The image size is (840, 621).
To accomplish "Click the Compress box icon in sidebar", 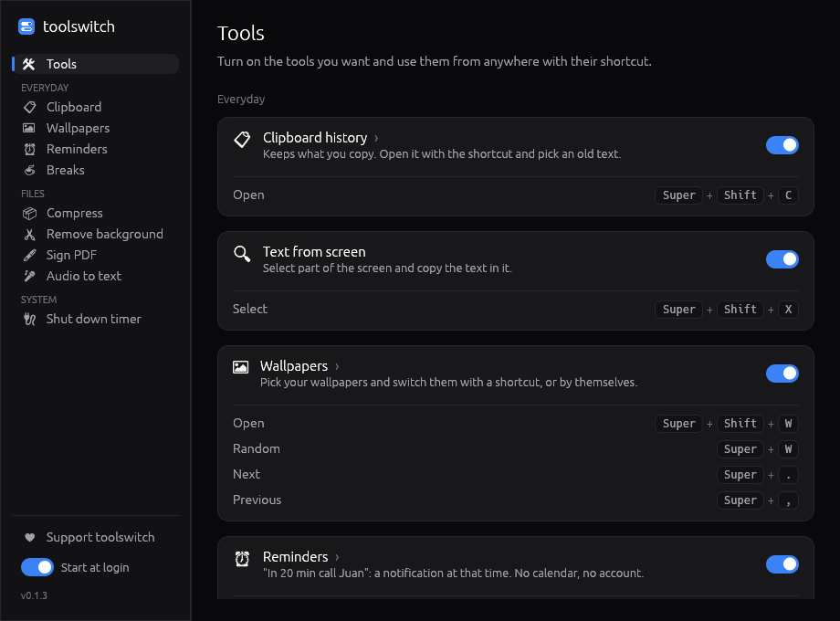I will click(29, 214).
